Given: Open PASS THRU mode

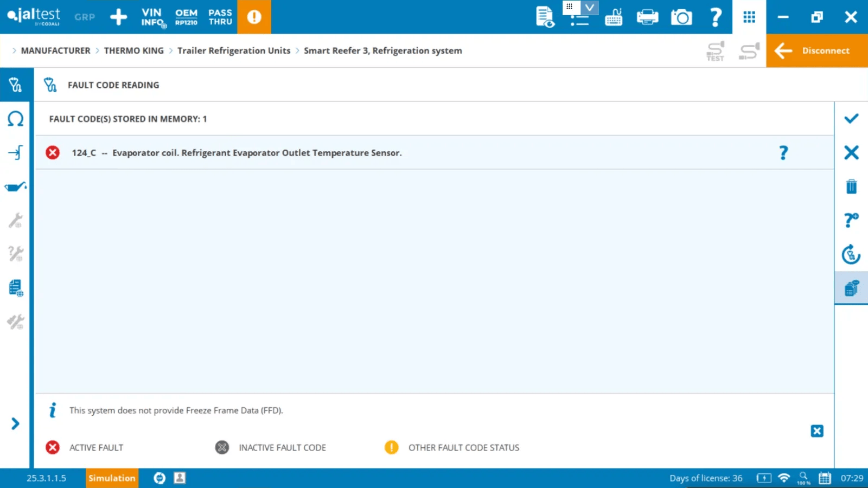Looking at the screenshot, I should pos(220,17).
